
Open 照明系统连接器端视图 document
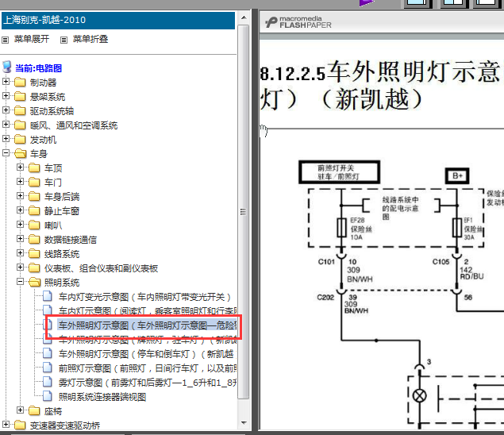(102, 397)
